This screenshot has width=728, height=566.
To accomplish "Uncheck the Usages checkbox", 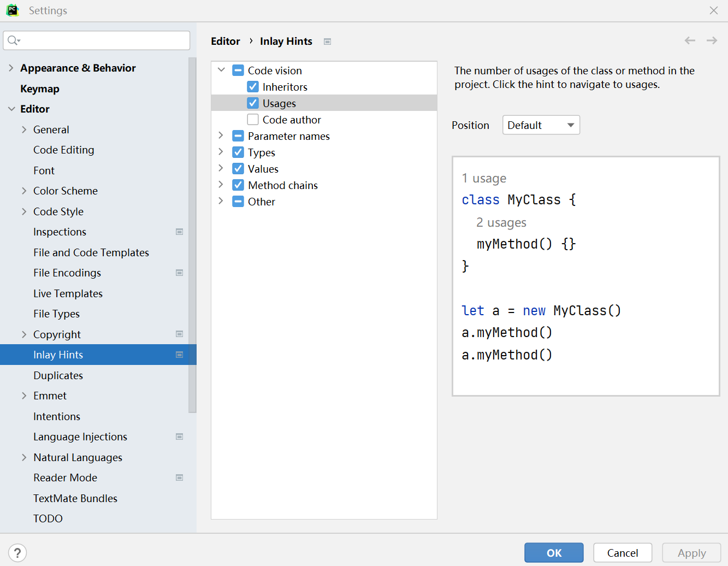I will 253,103.
